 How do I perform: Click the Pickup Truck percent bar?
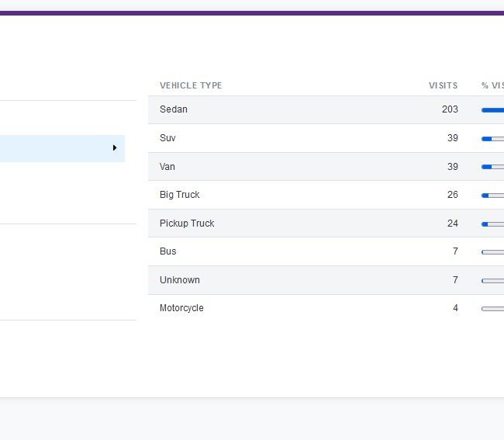[x=492, y=224]
